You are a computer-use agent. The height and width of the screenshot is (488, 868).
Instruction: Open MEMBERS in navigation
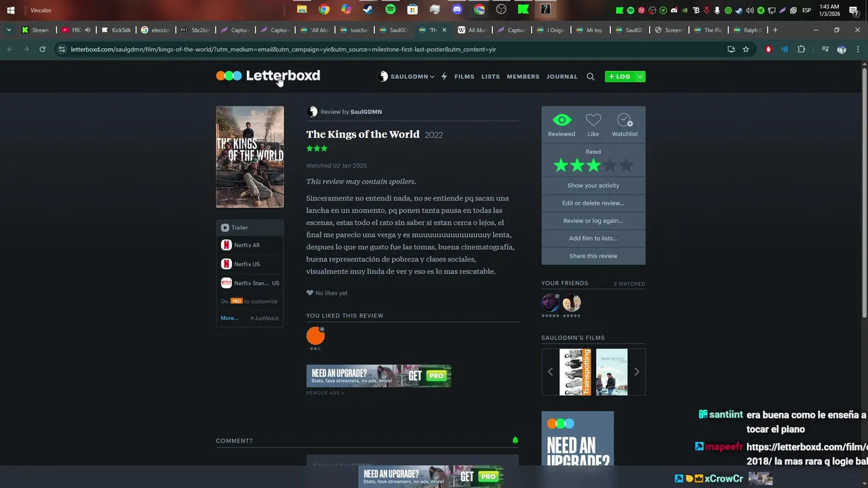tap(523, 77)
